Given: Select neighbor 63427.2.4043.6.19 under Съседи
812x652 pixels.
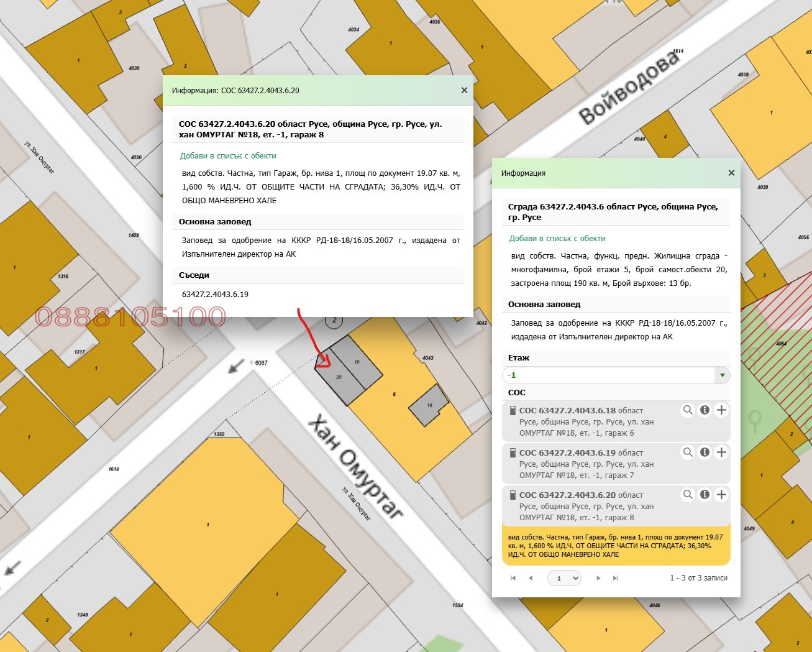Looking at the screenshot, I should (x=215, y=295).
